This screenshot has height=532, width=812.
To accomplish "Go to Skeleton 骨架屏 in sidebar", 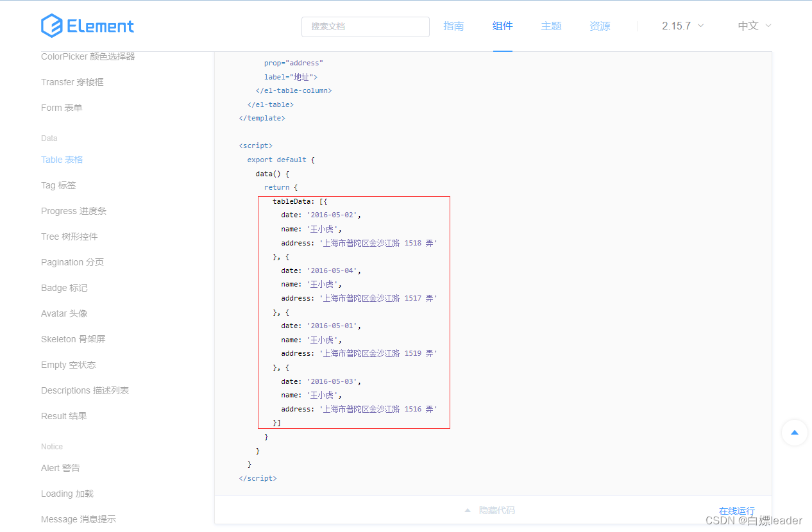I will (x=73, y=339).
